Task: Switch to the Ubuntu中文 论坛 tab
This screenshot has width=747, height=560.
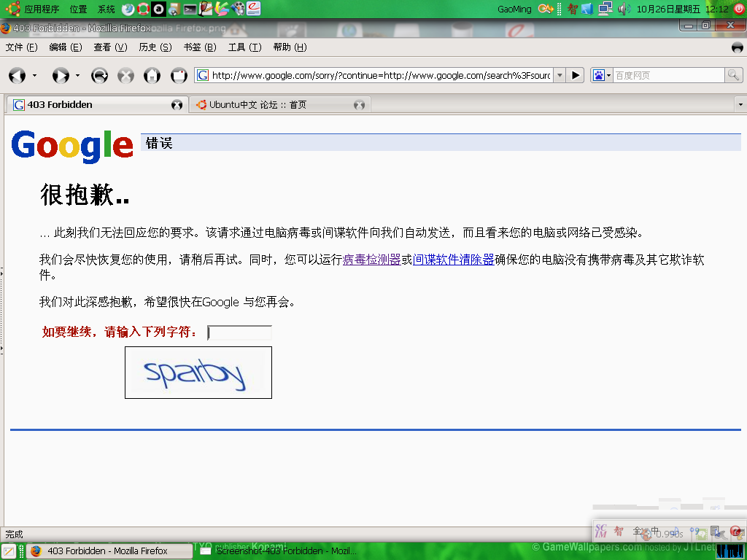Action: pos(280,105)
